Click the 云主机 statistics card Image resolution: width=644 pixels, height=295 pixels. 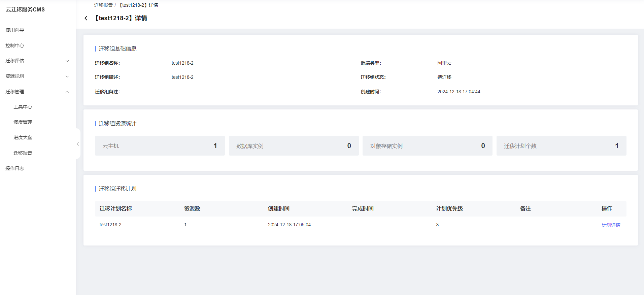pos(160,146)
